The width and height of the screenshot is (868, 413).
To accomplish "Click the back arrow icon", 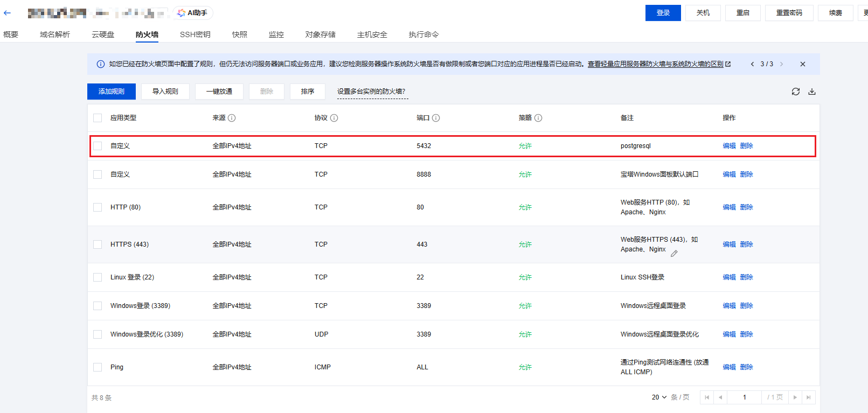I will [7, 13].
